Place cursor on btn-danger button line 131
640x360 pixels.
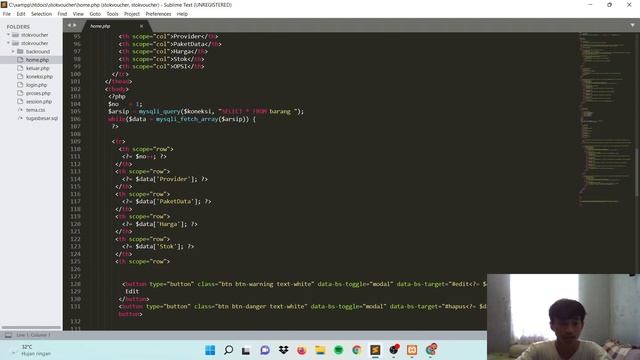click(302, 306)
